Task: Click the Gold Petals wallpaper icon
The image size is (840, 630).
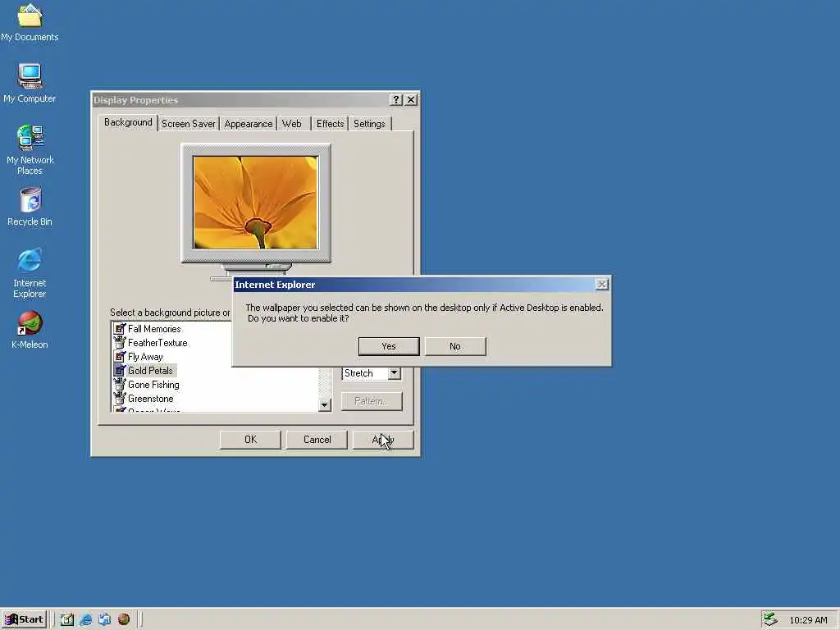Action: [x=120, y=371]
